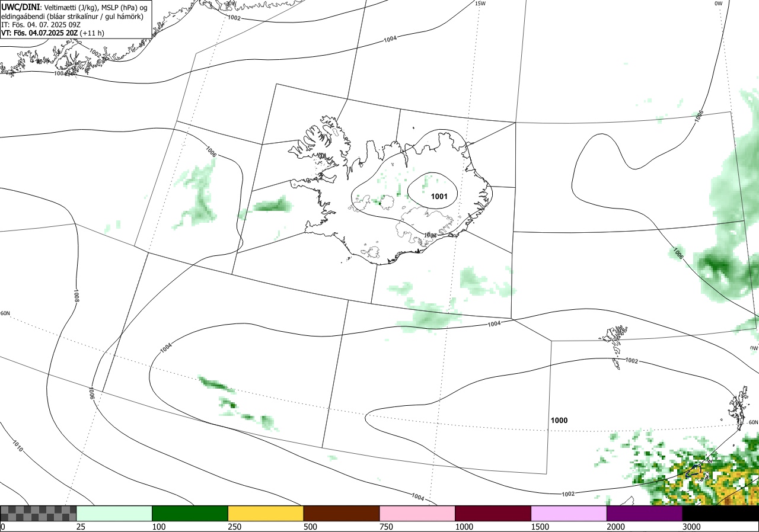Click the 500 value under the legend
759x532 pixels.
coord(311,527)
